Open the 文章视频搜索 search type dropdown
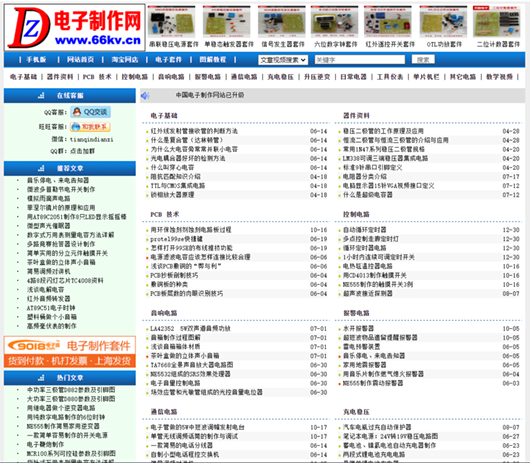530x463 pixels. pyautogui.click(x=283, y=60)
